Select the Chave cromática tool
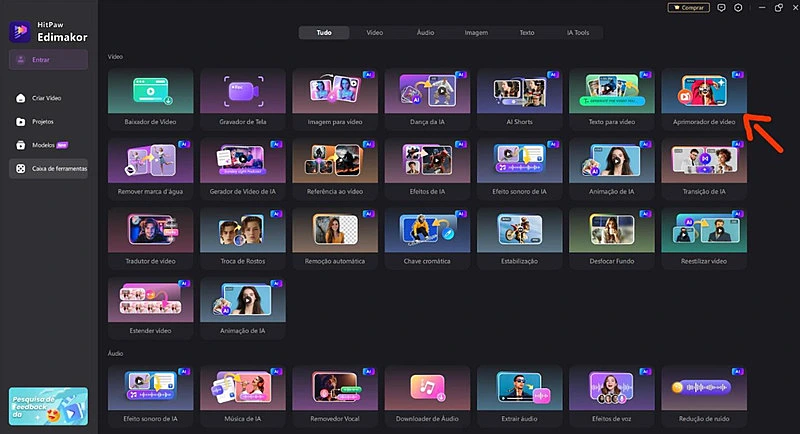Viewport: 800px width, 434px height. click(427, 237)
